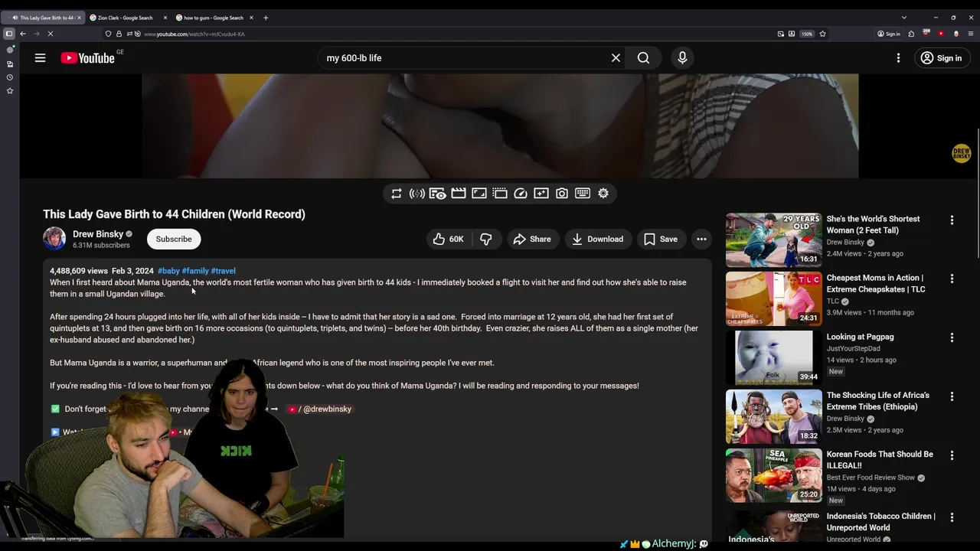This screenshot has width=980, height=551.
Task: Open the #baby hashtag
Action: pyautogui.click(x=168, y=271)
